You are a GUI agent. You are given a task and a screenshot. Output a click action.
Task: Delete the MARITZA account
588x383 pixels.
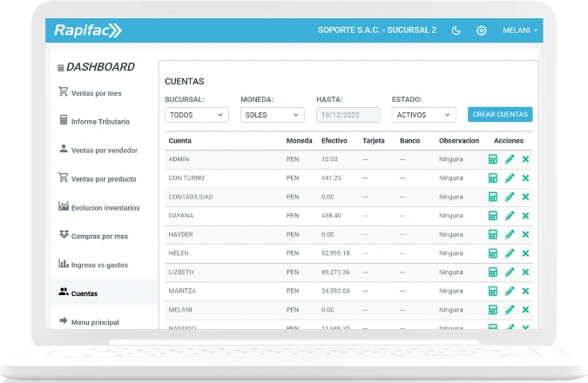pyautogui.click(x=525, y=291)
